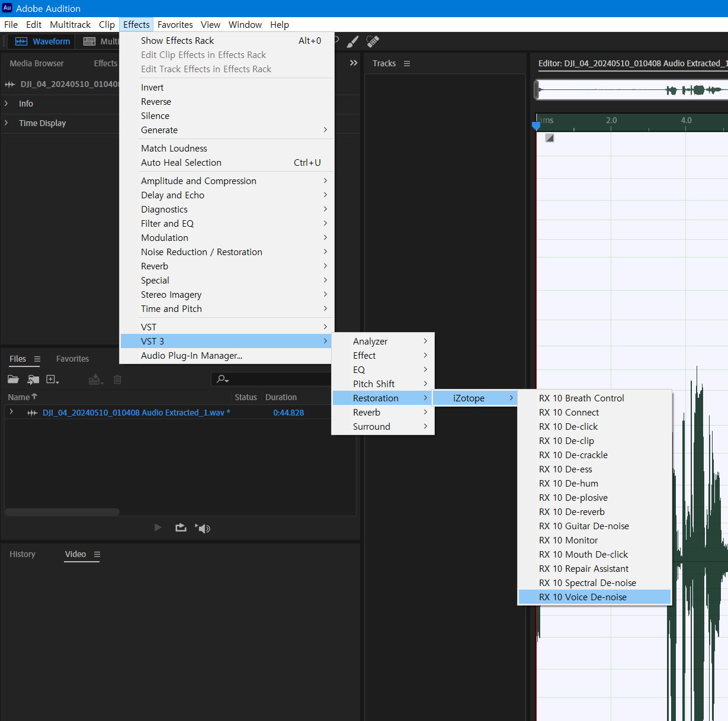Open the Tracks panel hamburger menu
The image size is (728, 721).
point(407,63)
